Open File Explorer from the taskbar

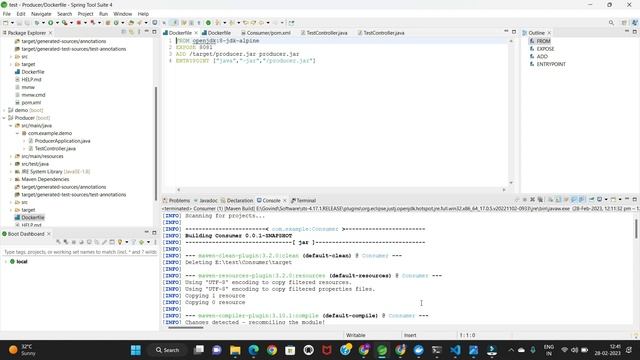[x=235, y=350]
